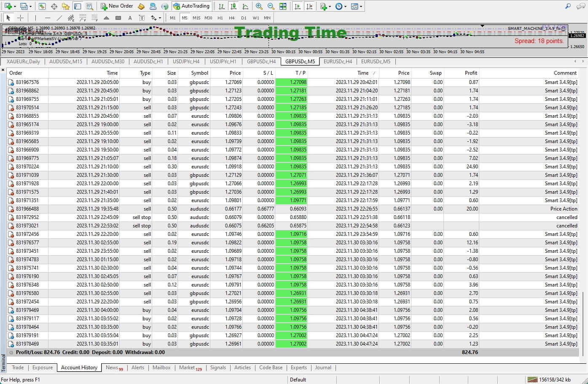
Task: Click the Tile Windows icon
Action: pos(283,6)
